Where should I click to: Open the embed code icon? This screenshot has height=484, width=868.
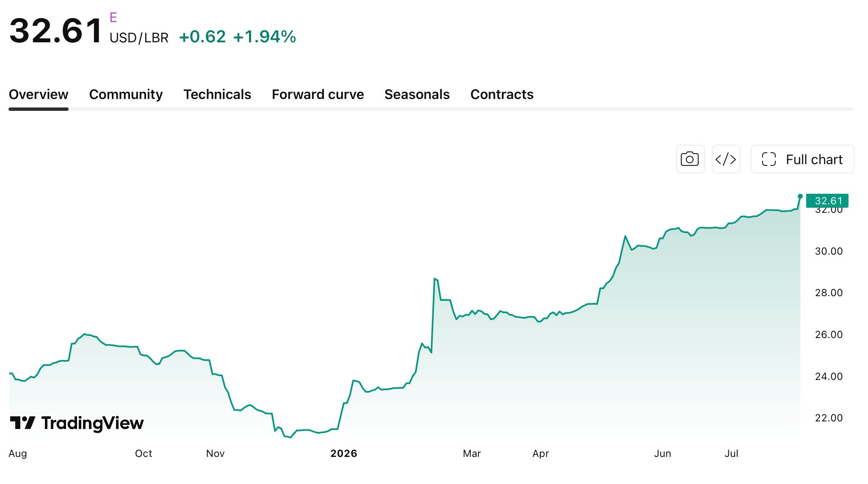(726, 159)
